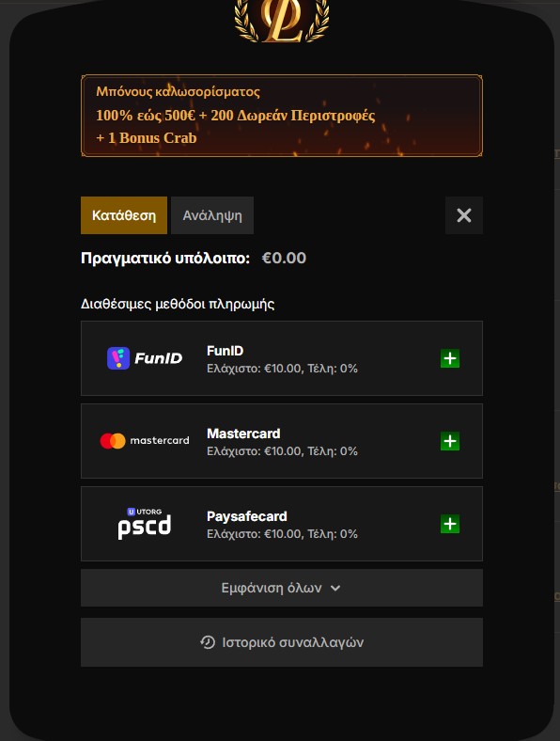The image size is (560, 741).
Task: Click the green plus icon for Mastercard
Action: click(x=450, y=441)
